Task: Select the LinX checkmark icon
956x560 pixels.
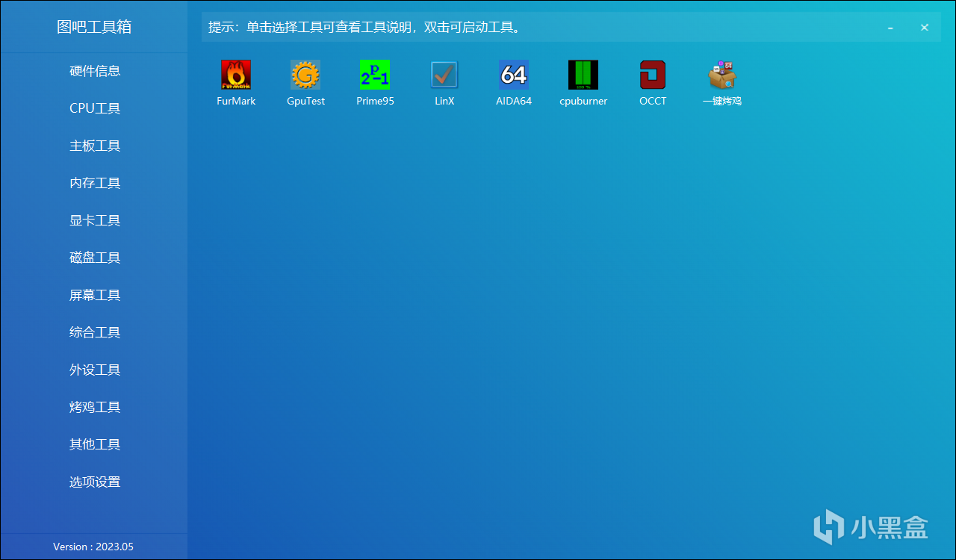Action: tap(444, 75)
